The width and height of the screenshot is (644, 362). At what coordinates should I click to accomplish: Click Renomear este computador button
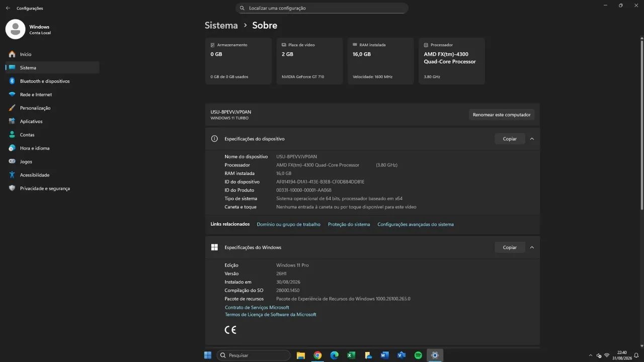click(x=502, y=115)
